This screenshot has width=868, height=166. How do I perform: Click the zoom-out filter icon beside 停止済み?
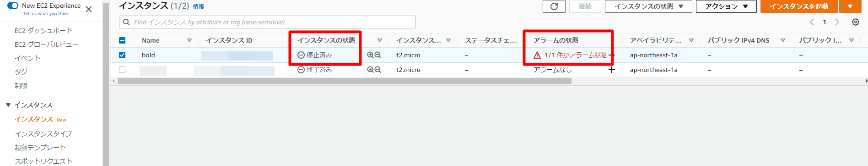pos(378,55)
